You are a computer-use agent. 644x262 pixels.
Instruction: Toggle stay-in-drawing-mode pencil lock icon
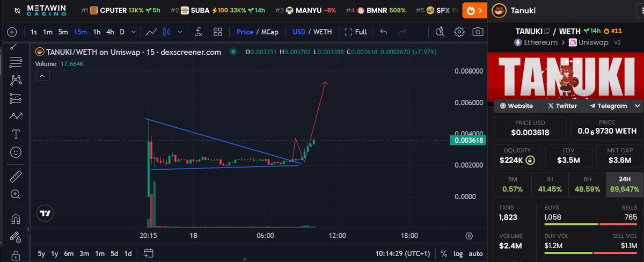16,237
